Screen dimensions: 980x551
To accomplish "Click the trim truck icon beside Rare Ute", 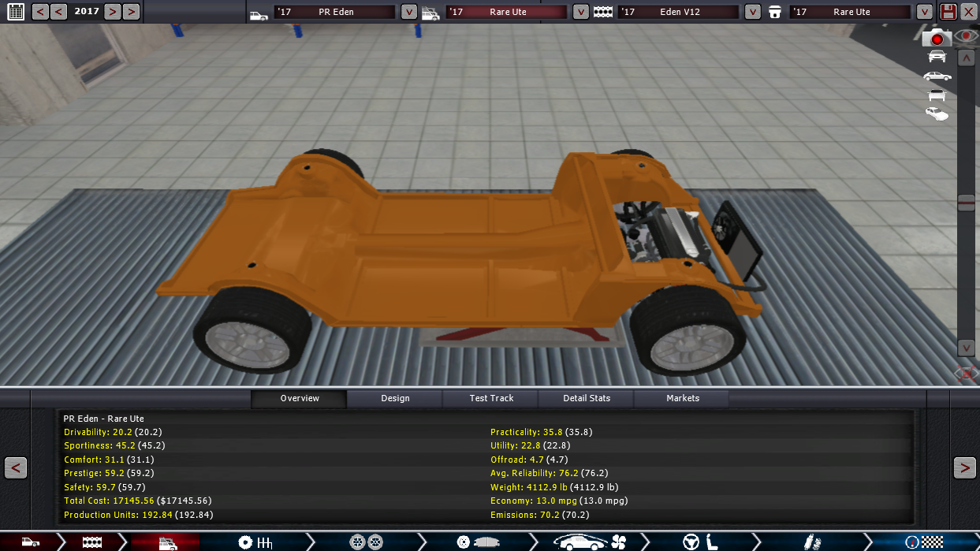I will 430,13.
